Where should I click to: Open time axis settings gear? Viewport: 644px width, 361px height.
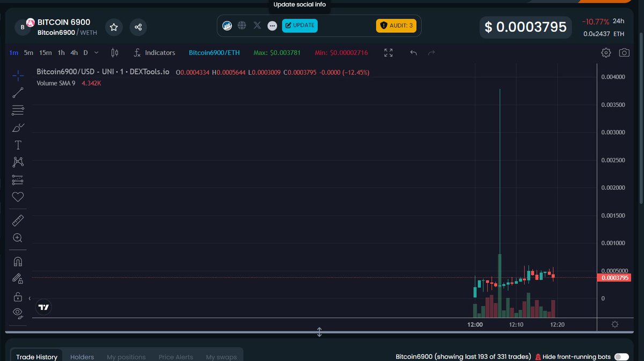coord(615,325)
